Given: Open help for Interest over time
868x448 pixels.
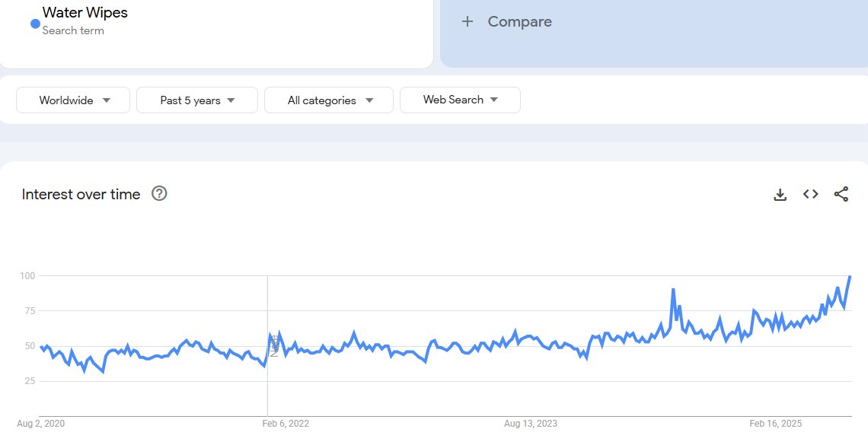Looking at the screenshot, I should point(159,194).
